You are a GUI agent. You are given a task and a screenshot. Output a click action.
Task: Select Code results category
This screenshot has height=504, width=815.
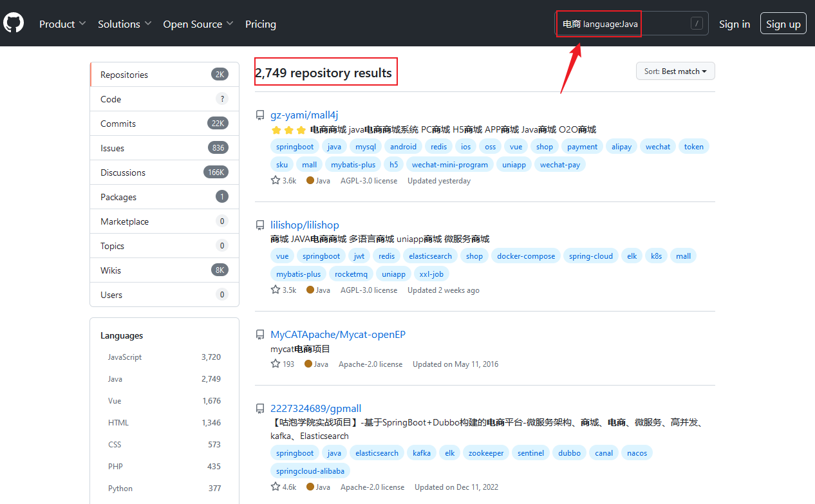[165, 99]
